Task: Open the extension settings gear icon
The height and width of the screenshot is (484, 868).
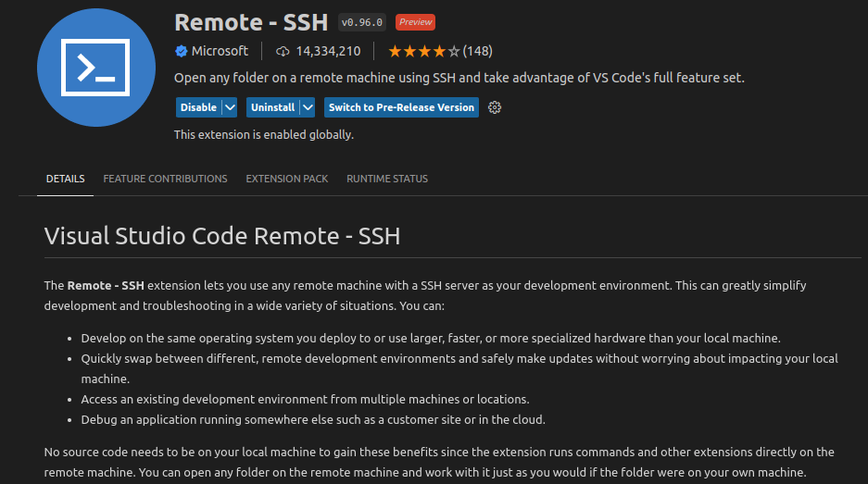Action: [x=495, y=107]
